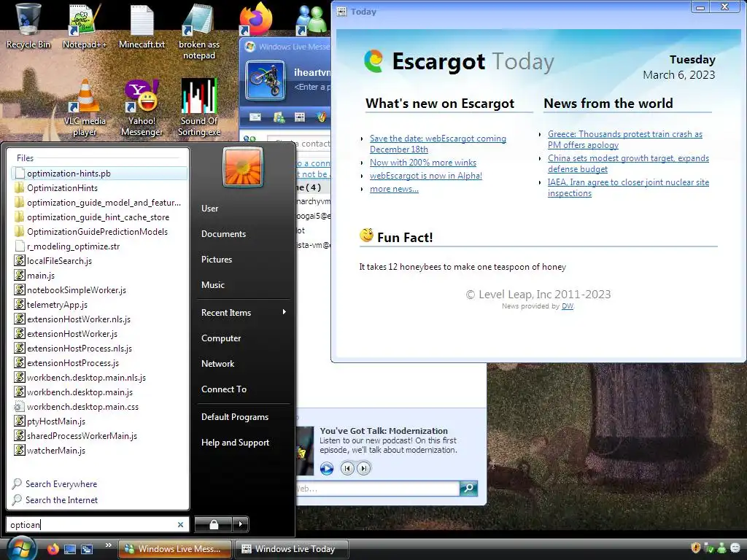Open 'webEscargot is now in Alpha!' link

point(426,176)
